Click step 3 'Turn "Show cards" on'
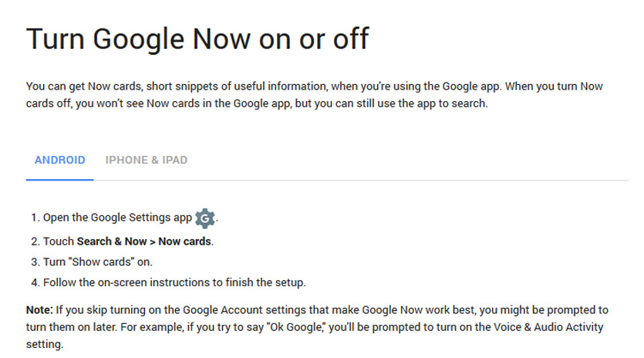The height and width of the screenshot is (358, 644). click(98, 262)
